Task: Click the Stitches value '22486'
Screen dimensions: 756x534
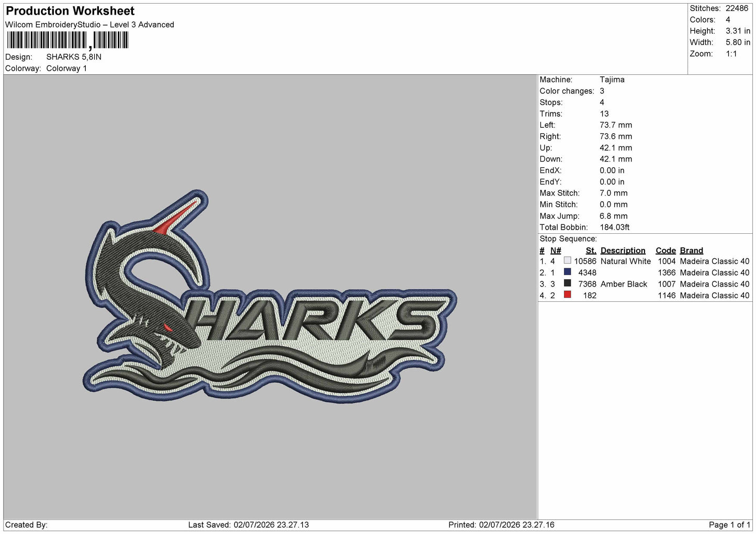Action: pos(737,8)
